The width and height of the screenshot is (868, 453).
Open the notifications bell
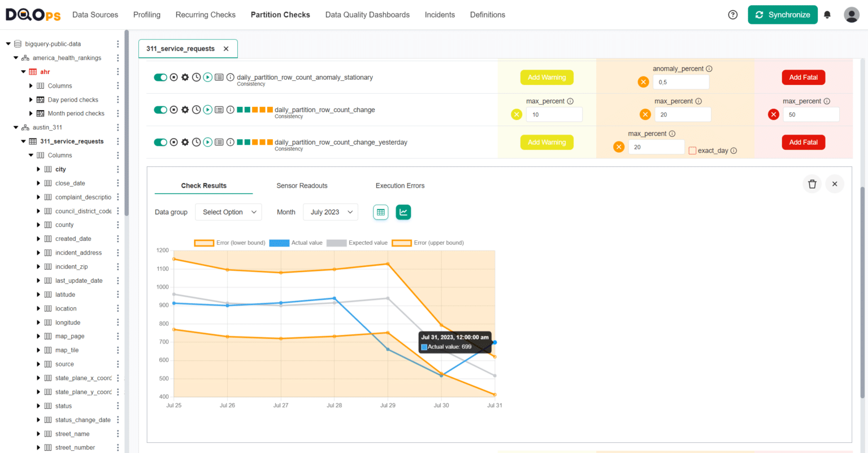coord(827,15)
